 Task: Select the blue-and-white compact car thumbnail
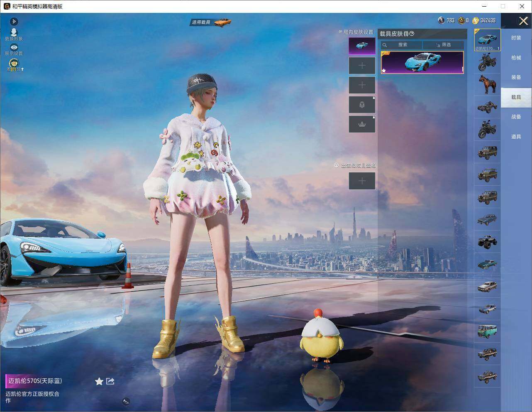click(487, 309)
